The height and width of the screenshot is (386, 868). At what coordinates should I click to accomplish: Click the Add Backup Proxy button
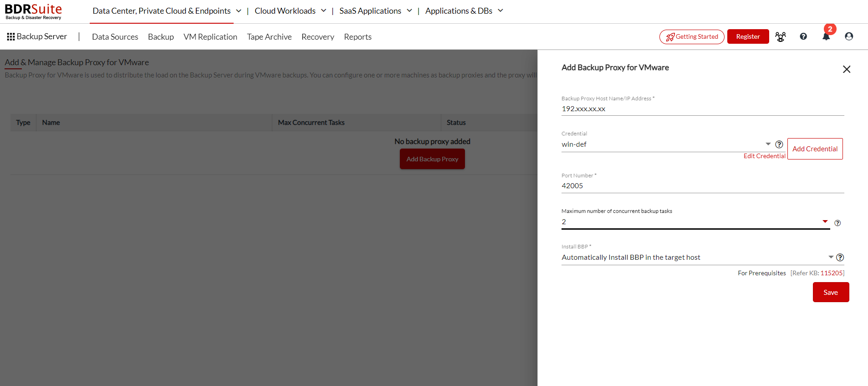432,159
